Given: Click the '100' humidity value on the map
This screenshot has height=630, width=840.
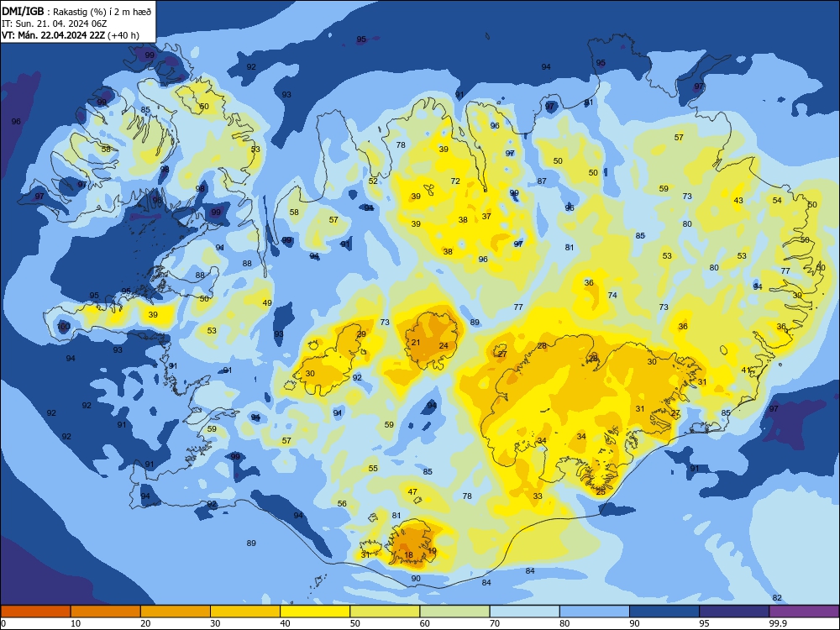Looking at the screenshot, I should click(63, 326).
